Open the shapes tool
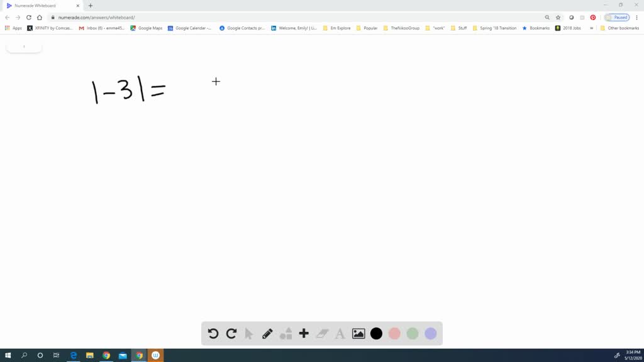 [x=286, y=333]
